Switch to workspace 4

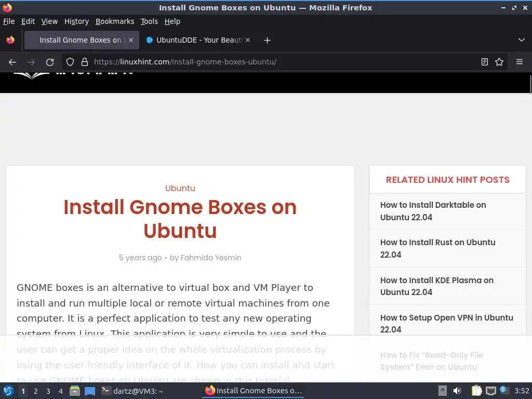coord(61,391)
